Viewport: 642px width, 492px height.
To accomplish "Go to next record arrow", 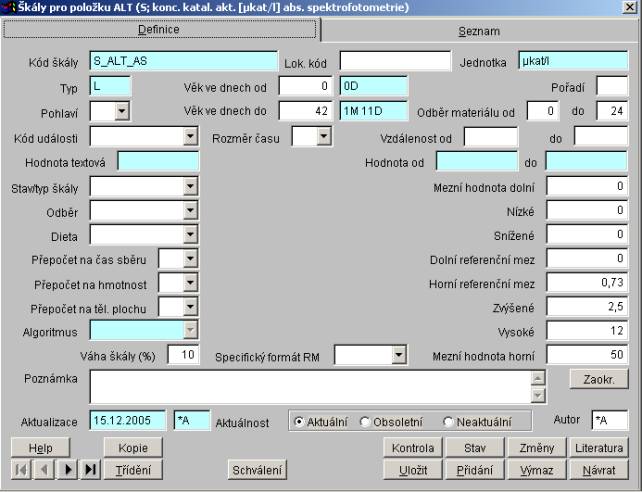I will 68,469.
